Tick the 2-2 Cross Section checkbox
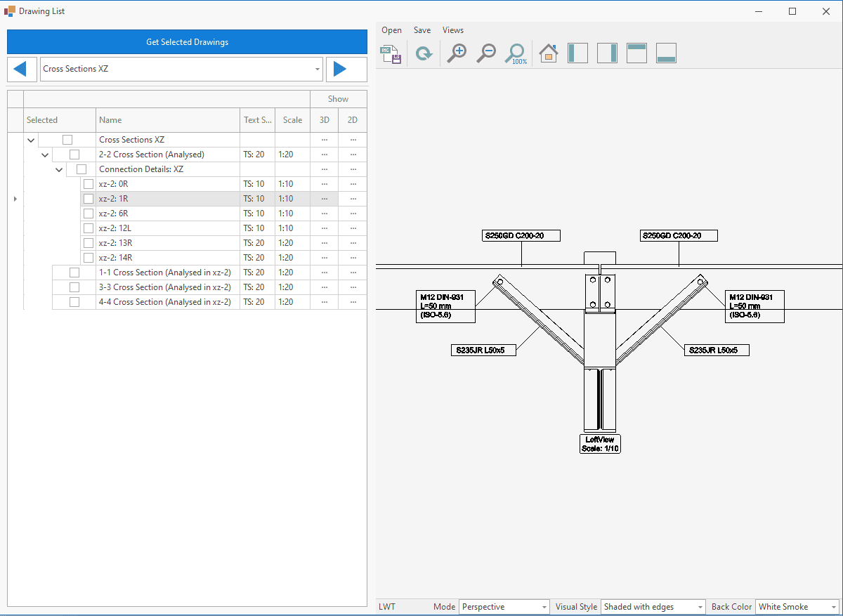Screen dimensions: 843x616 click(x=74, y=155)
